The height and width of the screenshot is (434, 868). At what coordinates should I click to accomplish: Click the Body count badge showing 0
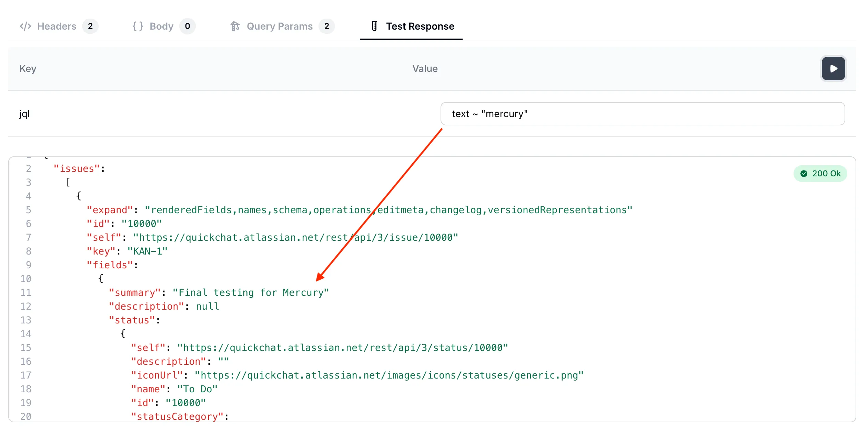click(187, 26)
